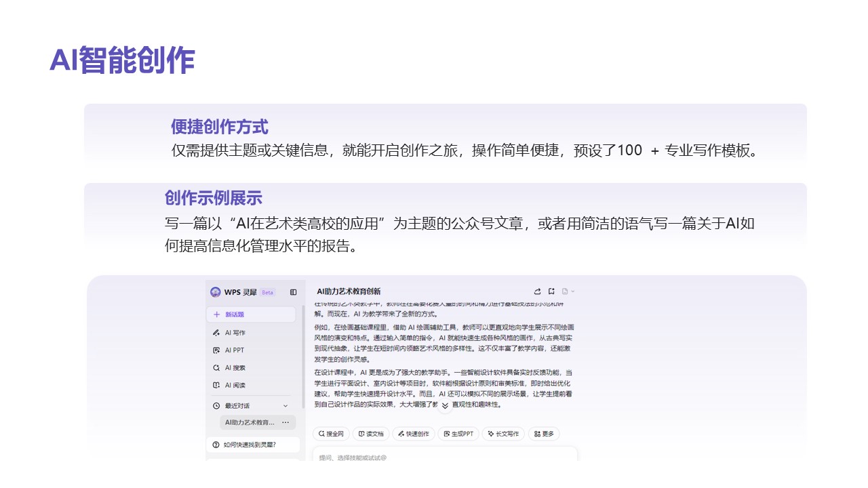
Task: Open AI PPT in the sidebar
Action: coord(234,350)
